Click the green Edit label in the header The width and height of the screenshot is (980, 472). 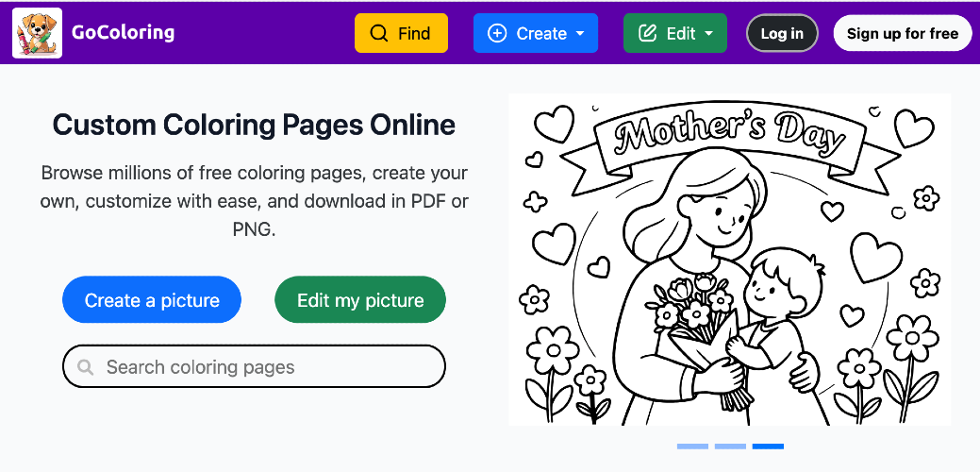[x=681, y=33]
